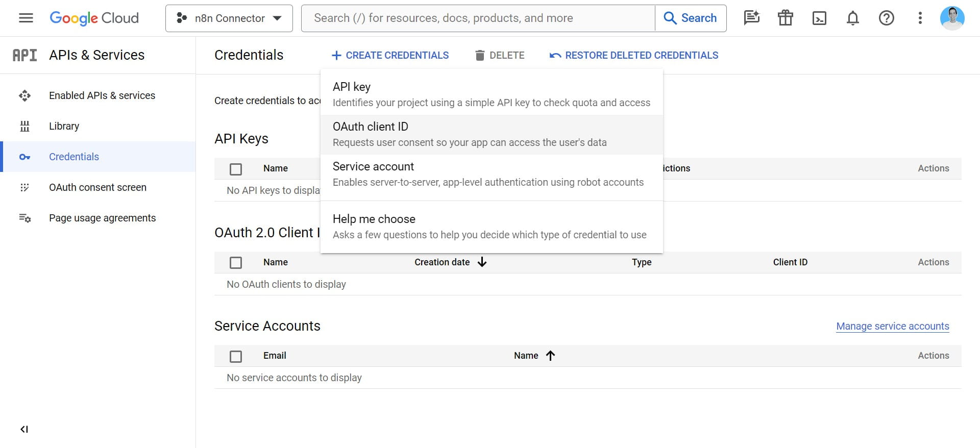Viewport: 980px width, 448px height.
Task: Sort OAuth clients by Creation date
Action: 442,262
